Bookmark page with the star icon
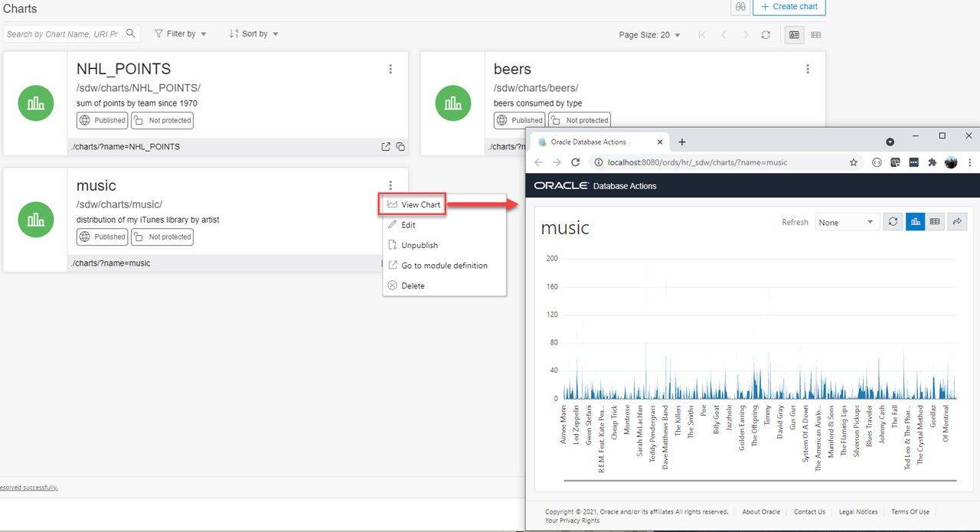The width and height of the screenshot is (980, 532). (854, 162)
